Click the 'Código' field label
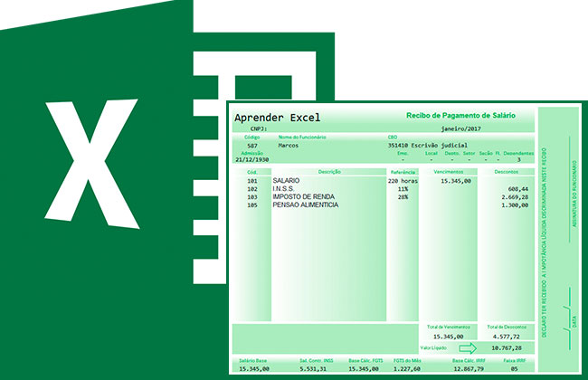The width and height of the screenshot is (588, 380). tap(252, 138)
